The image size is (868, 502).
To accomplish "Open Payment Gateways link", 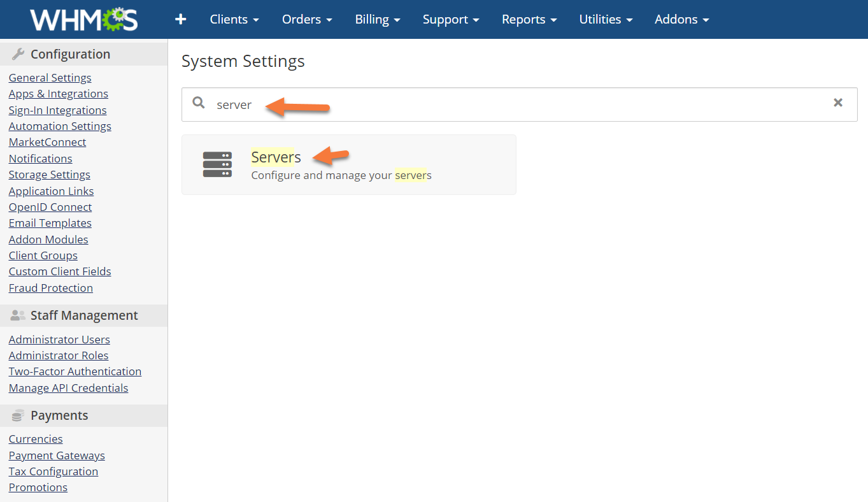I will [x=57, y=455].
